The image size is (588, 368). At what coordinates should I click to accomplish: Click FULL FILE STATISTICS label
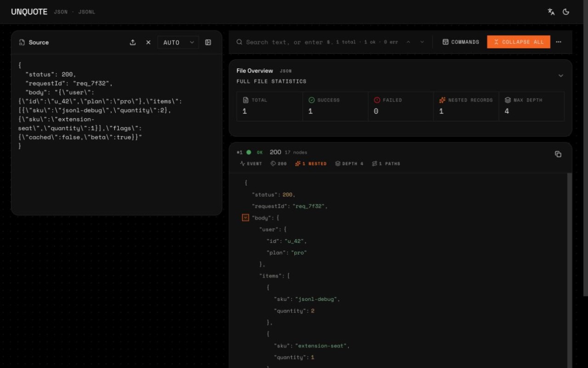tap(271, 81)
